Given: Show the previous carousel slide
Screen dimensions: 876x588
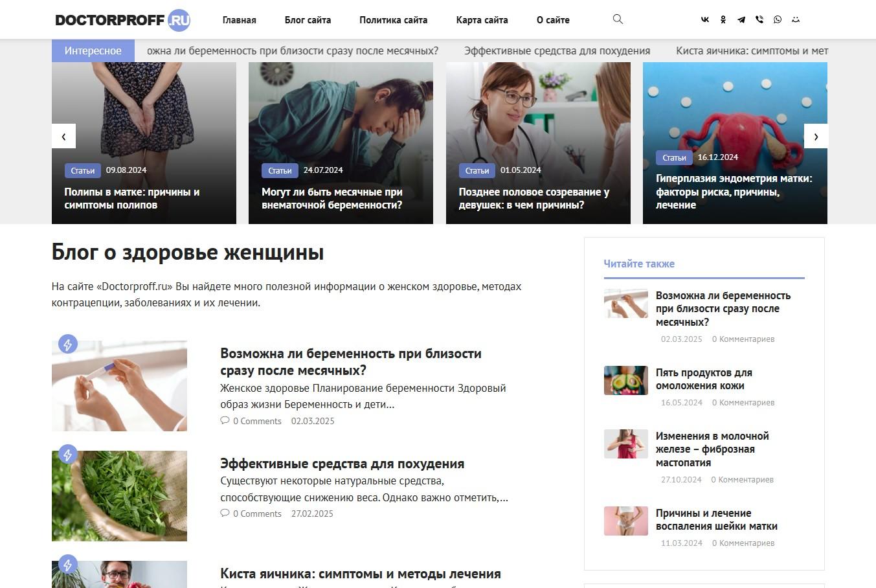Looking at the screenshot, I should click(x=63, y=136).
